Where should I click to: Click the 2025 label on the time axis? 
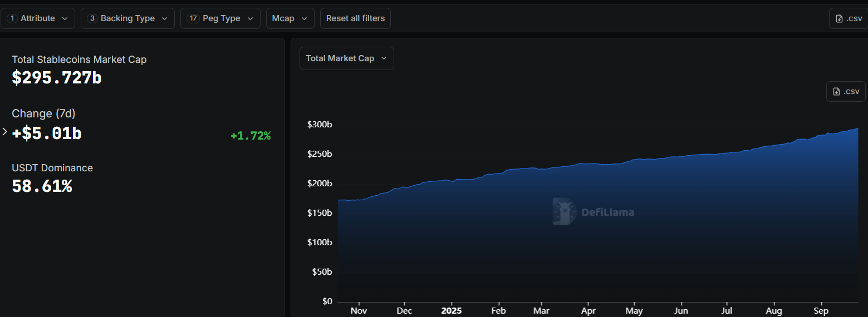(451, 310)
